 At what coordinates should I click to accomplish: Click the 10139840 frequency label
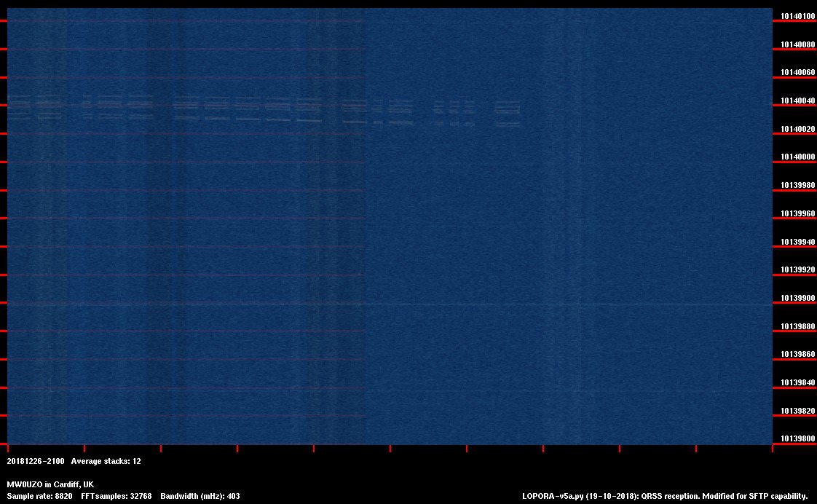pos(798,382)
